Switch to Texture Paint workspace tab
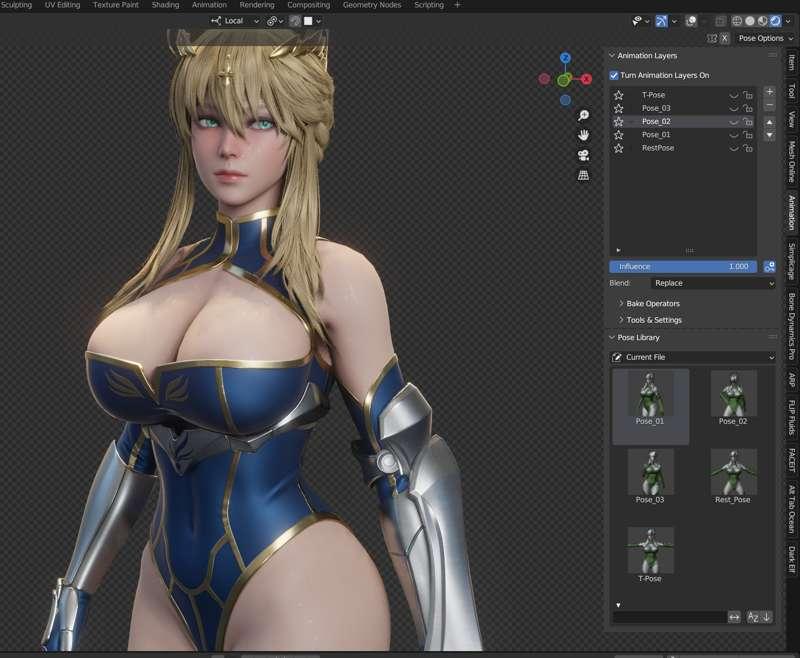Image resolution: width=800 pixels, height=658 pixels. tap(116, 5)
